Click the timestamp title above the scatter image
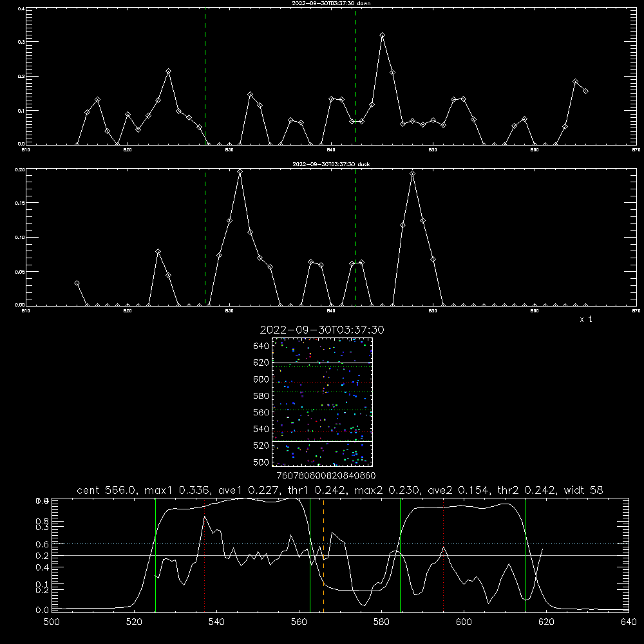Screen dimensions: 644x644 coord(322,330)
